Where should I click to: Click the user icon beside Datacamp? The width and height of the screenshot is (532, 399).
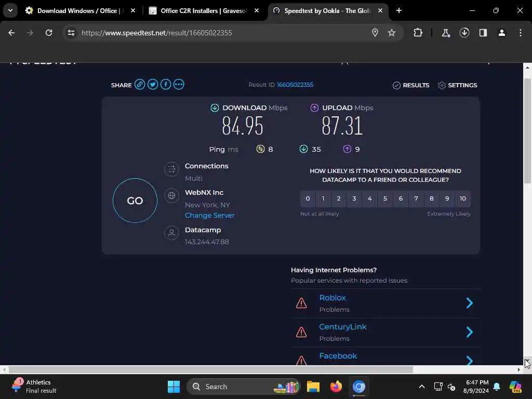tap(171, 233)
